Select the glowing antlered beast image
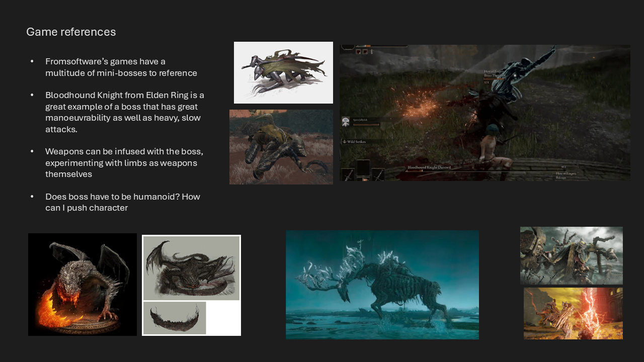This screenshot has width=644, height=362. (x=382, y=285)
